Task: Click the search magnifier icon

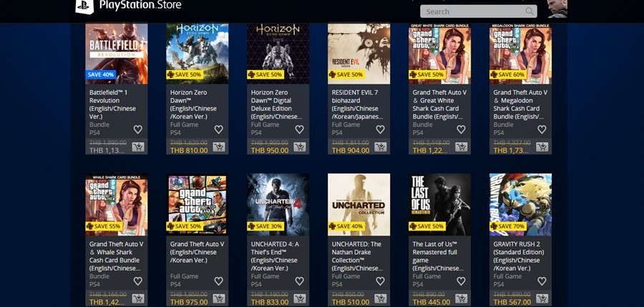Action: coord(530,11)
